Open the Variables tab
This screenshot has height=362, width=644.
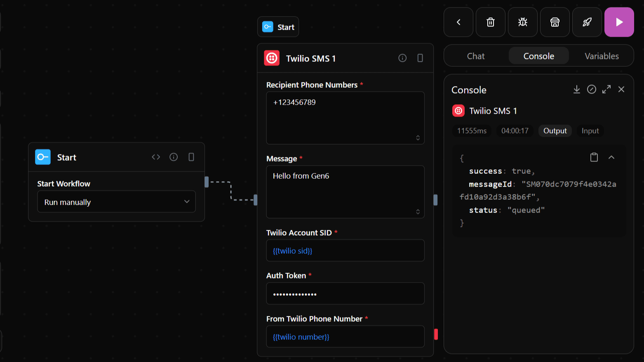point(601,56)
